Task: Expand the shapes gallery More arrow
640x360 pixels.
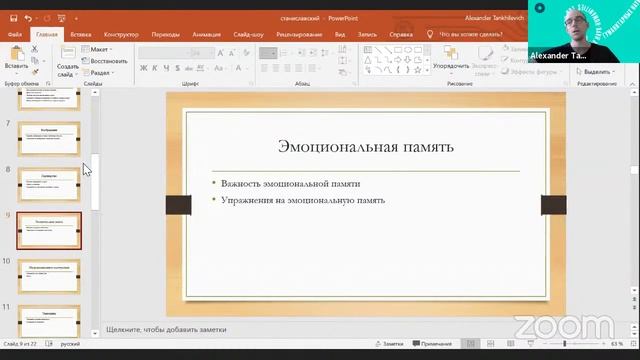Action: pos(427,70)
